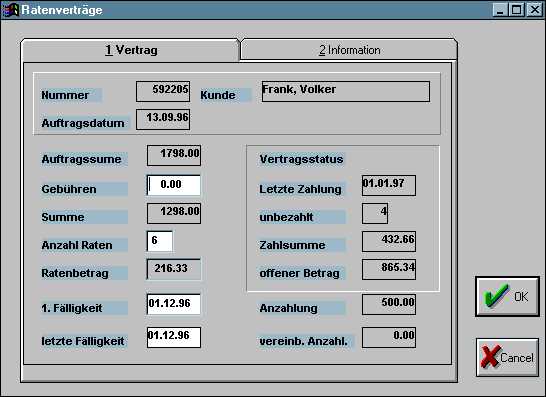This screenshot has height=397, width=546.
Task: Click the Letzte Zahlung field 01.01.97
Action: tap(389, 185)
